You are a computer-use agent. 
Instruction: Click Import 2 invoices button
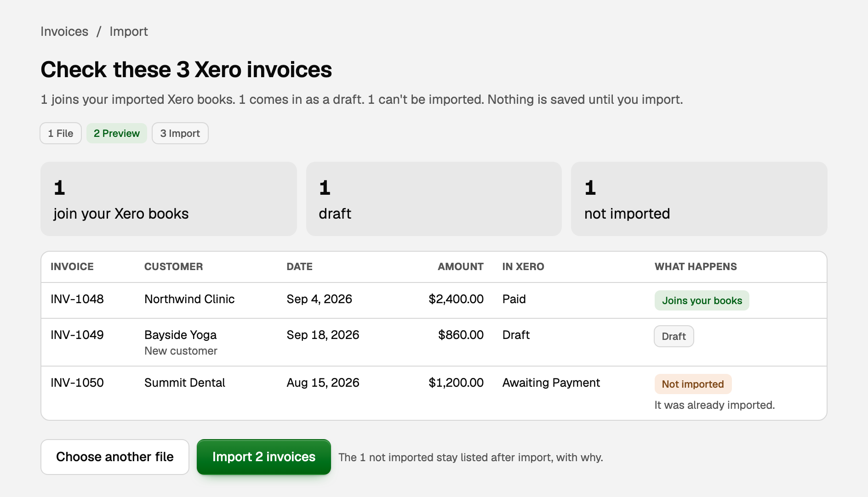[264, 457]
